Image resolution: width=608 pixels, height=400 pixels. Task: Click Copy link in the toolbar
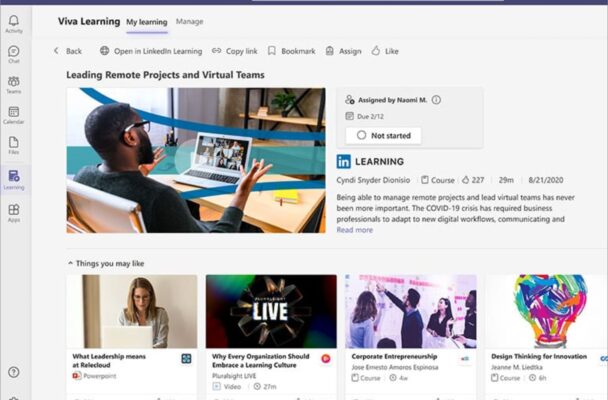tap(234, 51)
